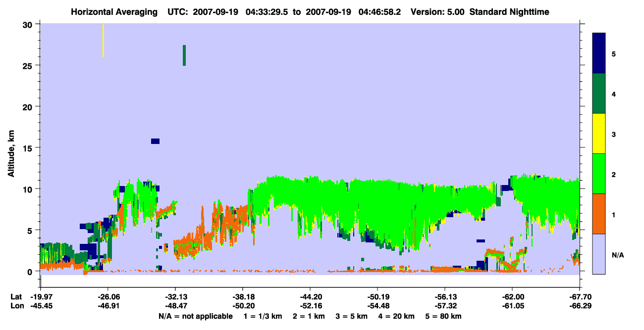
Task: Click legend text '3 = 5 km'
Action: click(x=352, y=316)
